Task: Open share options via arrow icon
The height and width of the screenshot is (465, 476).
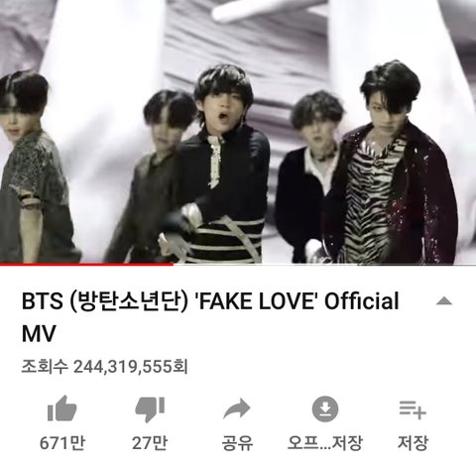Action: [x=237, y=409]
